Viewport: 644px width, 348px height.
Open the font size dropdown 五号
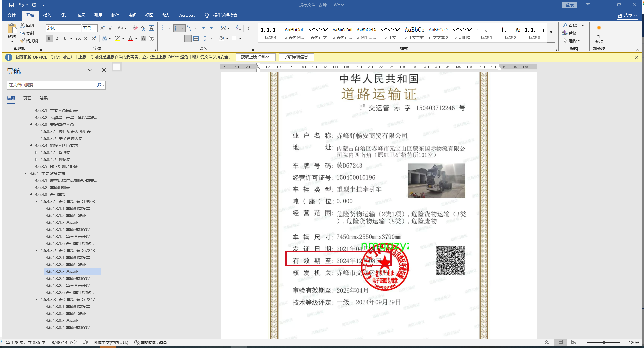(x=95, y=28)
